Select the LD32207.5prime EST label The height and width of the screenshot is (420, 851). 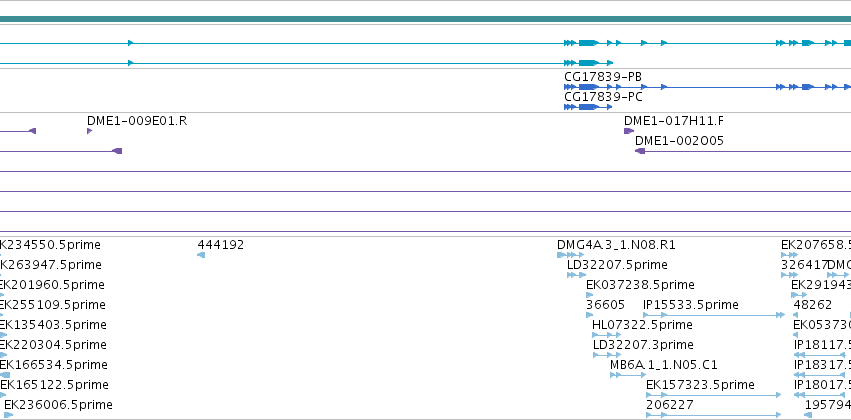tap(617, 265)
